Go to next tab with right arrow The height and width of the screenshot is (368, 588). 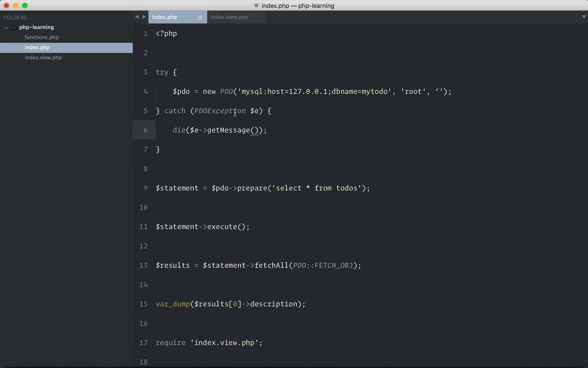click(144, 17)
